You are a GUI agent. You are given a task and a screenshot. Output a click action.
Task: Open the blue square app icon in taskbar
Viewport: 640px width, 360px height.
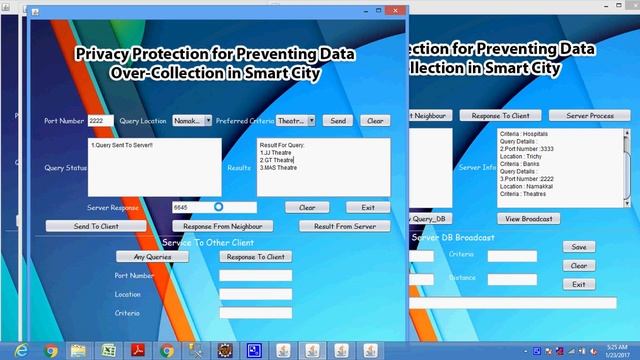pyautogui.click(x=254, y=351)
